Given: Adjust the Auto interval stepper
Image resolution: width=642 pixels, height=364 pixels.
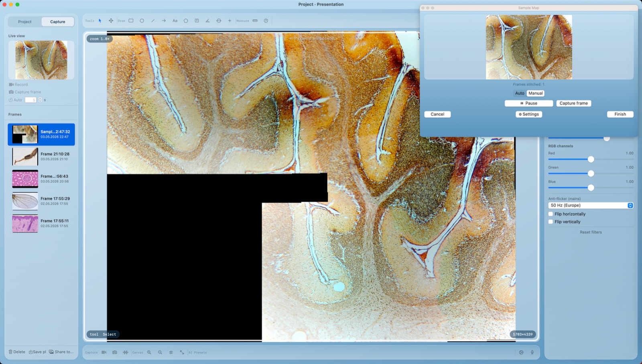Looking at the screenshot, I should point(40,100).
